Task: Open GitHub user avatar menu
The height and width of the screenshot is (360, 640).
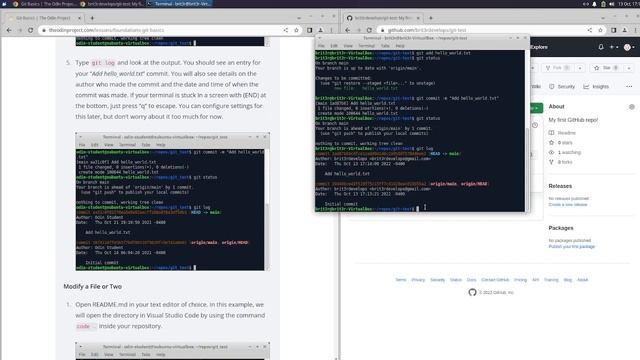Action: [629, 47]
